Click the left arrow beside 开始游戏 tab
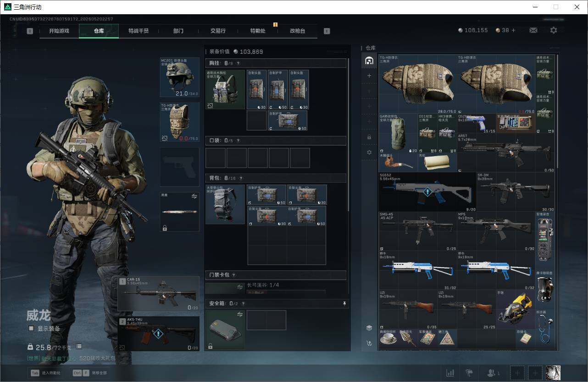 (30, 31)
